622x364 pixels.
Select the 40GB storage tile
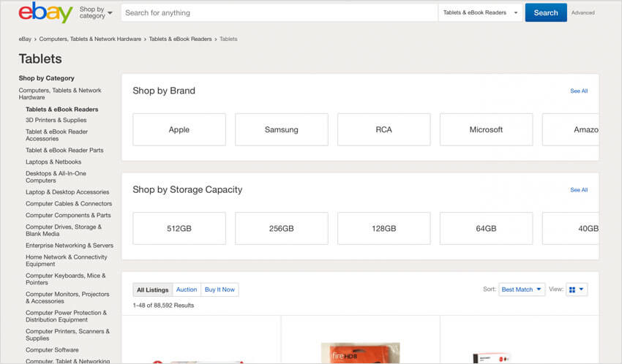click(571, 229)
